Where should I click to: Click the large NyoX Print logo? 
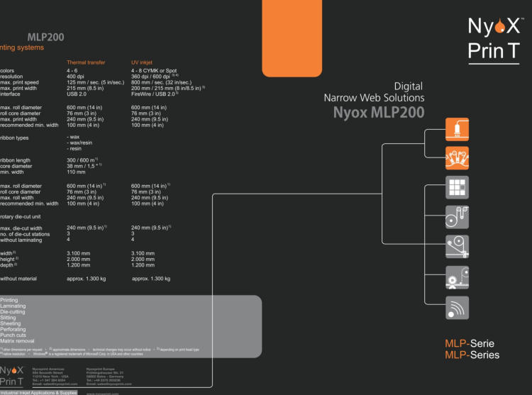tap(494, 40)
